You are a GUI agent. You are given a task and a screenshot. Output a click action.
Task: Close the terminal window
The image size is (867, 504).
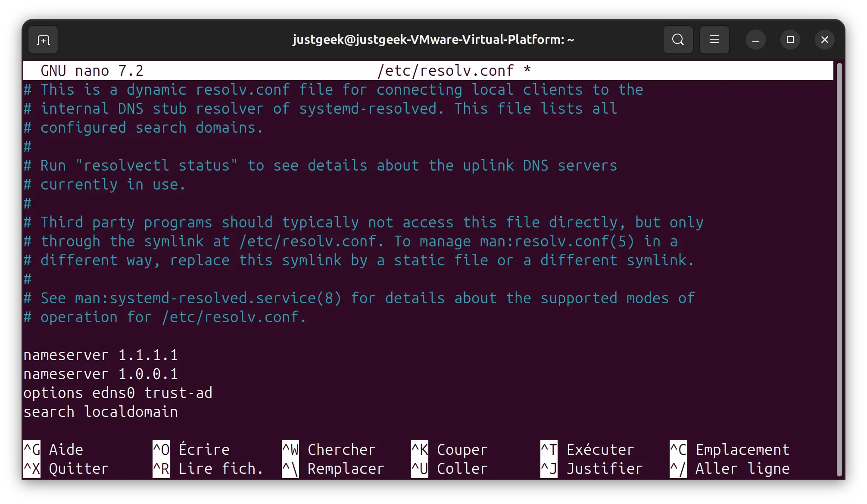pos(825,40)
